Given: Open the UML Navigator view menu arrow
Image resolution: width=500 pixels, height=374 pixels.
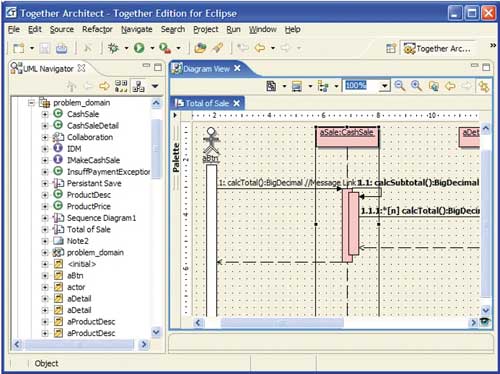Looking at the screenshot, I should [155, 86].
